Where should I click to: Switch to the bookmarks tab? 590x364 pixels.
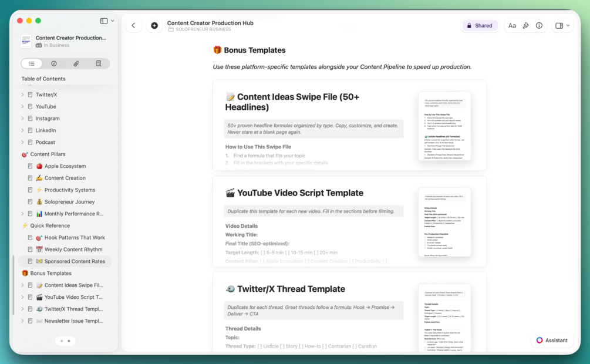click(99, 63)
